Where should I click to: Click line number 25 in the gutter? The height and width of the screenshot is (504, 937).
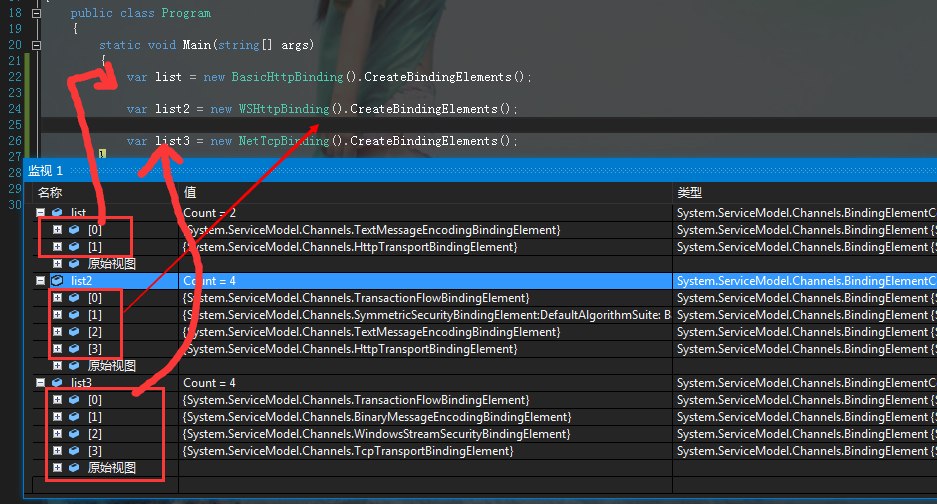[15, 124]
